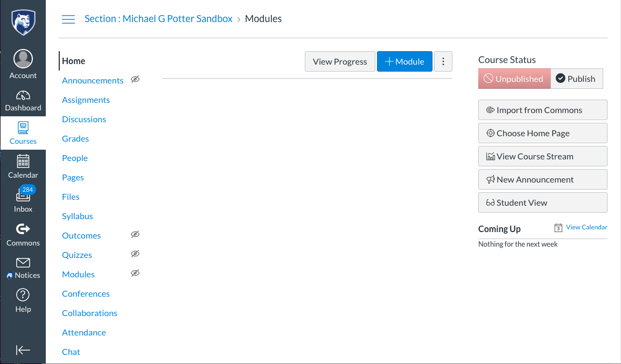
Task: Toggle the hamburger course navigation menu
Action: pos(68,19)
